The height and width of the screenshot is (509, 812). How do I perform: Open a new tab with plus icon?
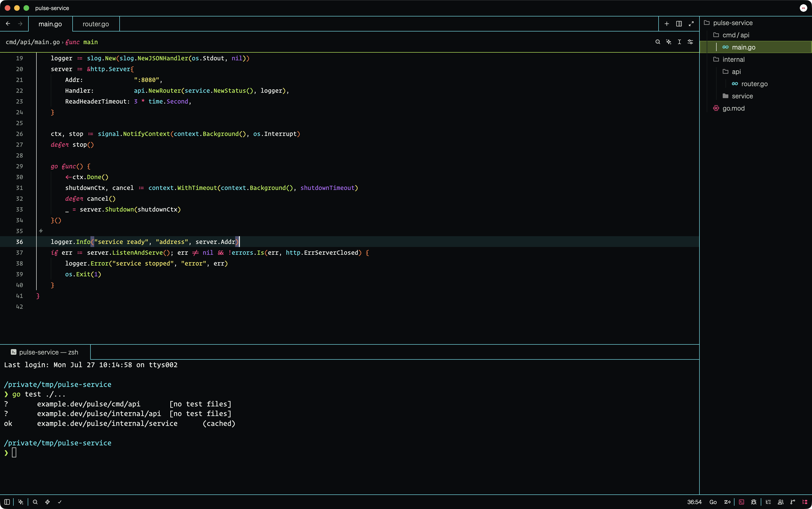point(667,24)
